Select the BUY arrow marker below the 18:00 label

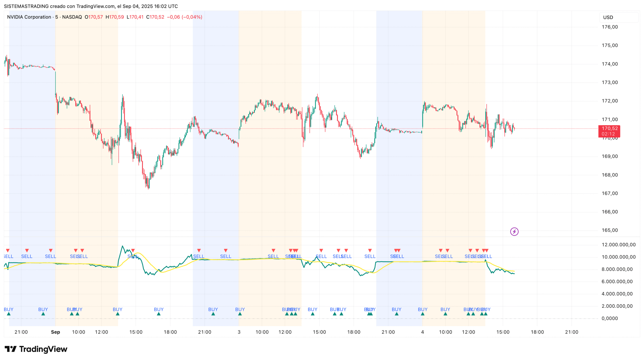tap(158, 314)
